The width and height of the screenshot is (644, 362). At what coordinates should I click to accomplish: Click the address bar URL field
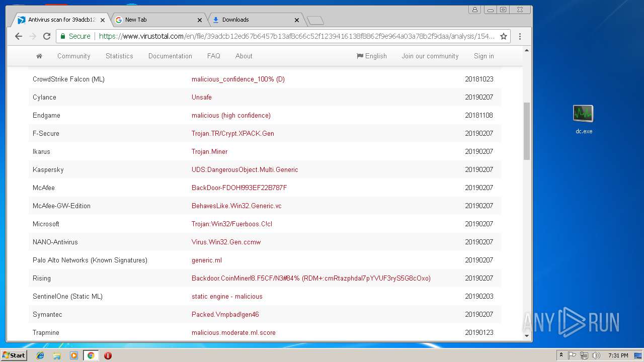point(296,36)
